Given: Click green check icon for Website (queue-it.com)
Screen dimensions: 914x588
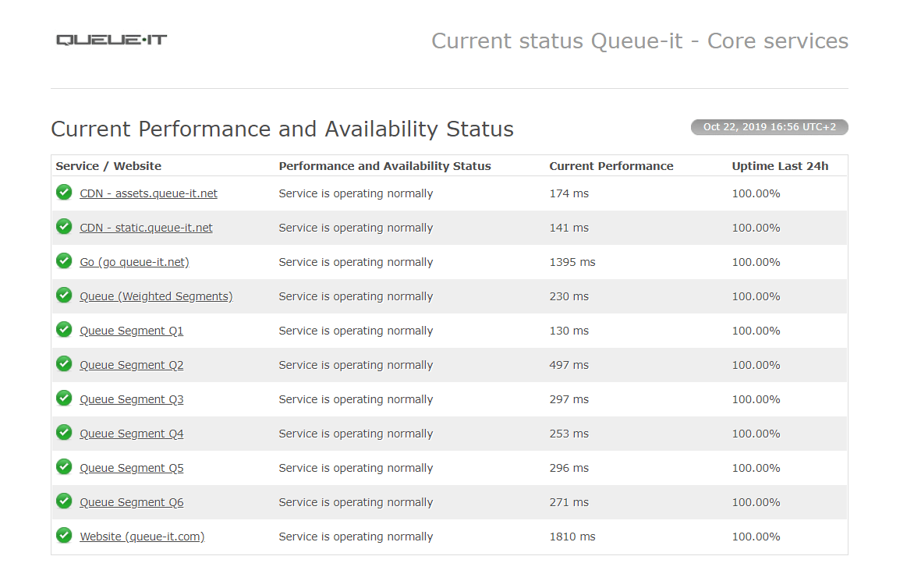Looking at the screenshot, I should pos(64,535).
